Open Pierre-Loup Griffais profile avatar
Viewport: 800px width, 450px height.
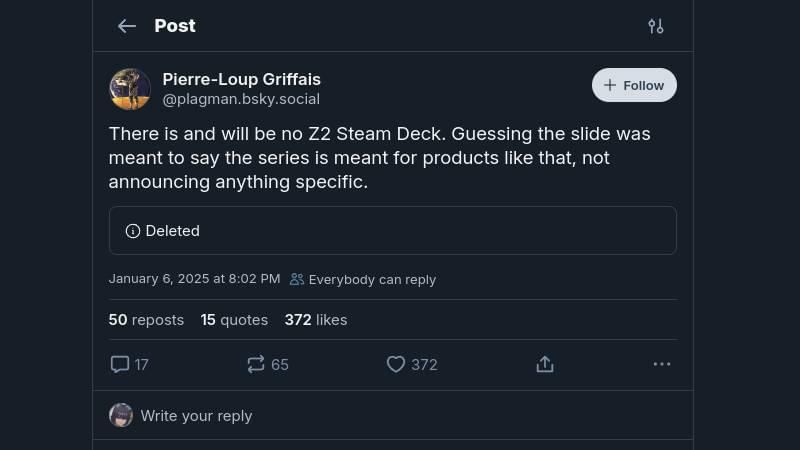pyautogui.click(x=130, y=89)
